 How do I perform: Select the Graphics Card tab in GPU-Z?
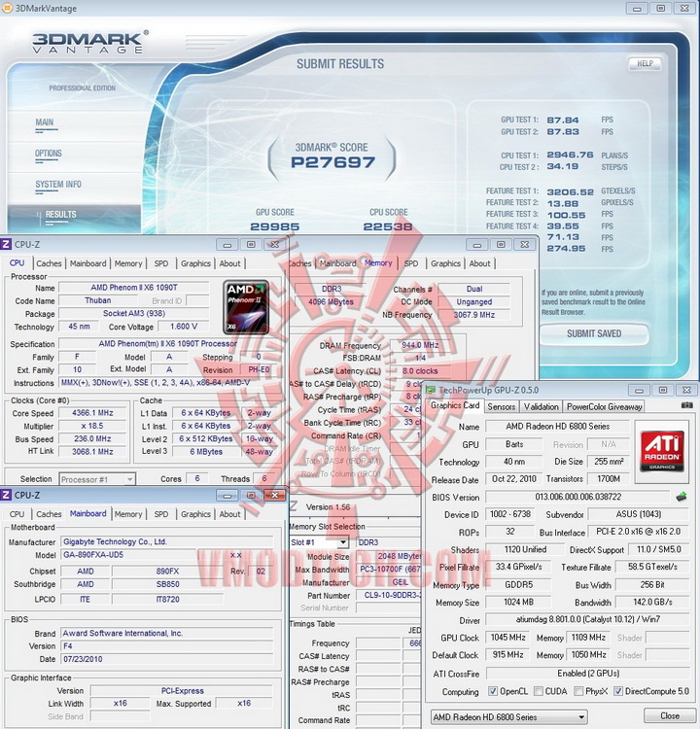coord(455,405)
